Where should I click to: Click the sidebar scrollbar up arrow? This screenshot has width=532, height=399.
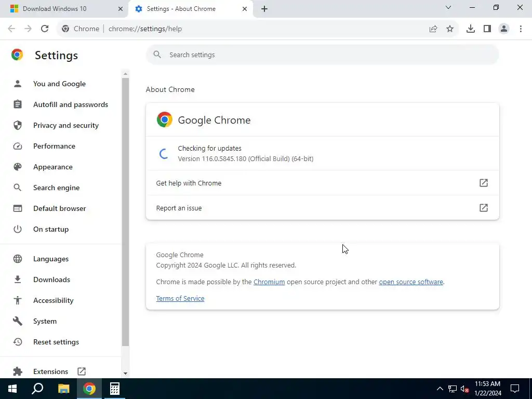[125, 74]
